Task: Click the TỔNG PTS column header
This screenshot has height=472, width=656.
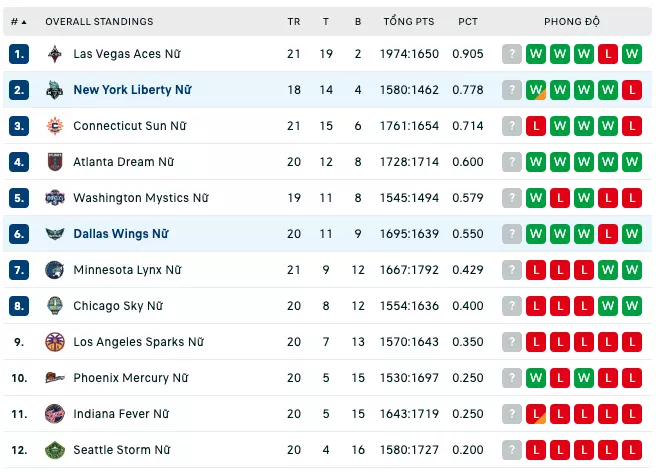Action: tap(409, 21)
